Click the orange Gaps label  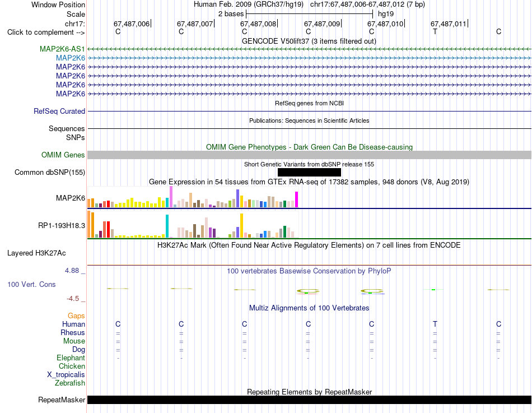click(x=76, y=316)
